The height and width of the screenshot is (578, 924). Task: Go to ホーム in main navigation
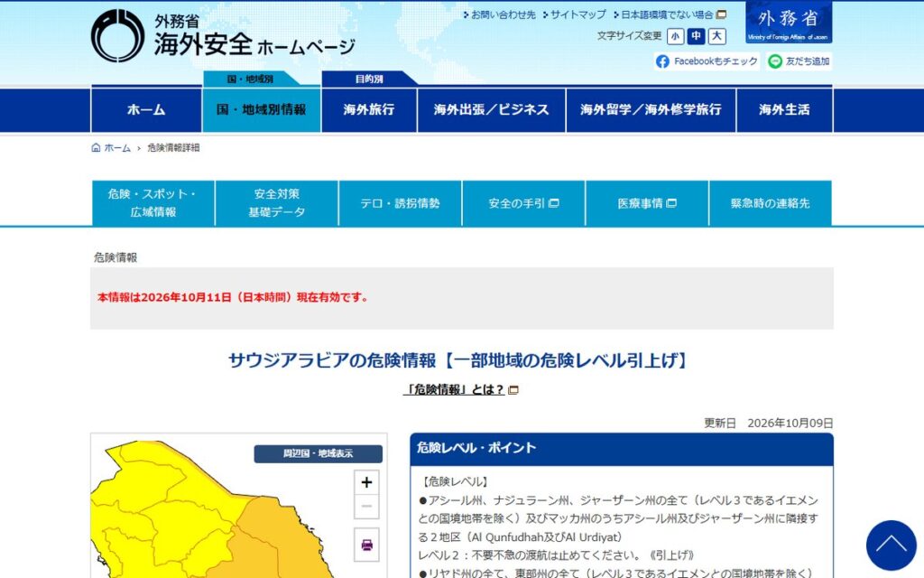coord(146,109)
